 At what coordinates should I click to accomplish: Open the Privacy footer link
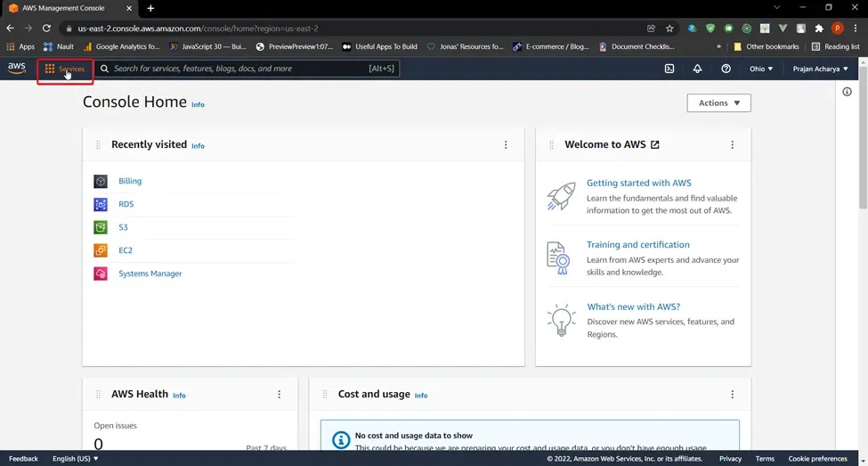730,459
